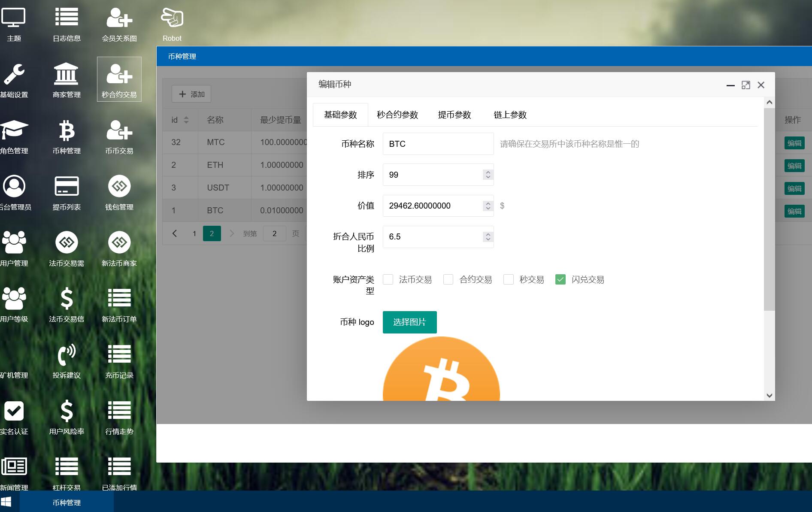Open 基础设置 wrench icon
Screen dimensions: 812x512
tap(14, 81)
